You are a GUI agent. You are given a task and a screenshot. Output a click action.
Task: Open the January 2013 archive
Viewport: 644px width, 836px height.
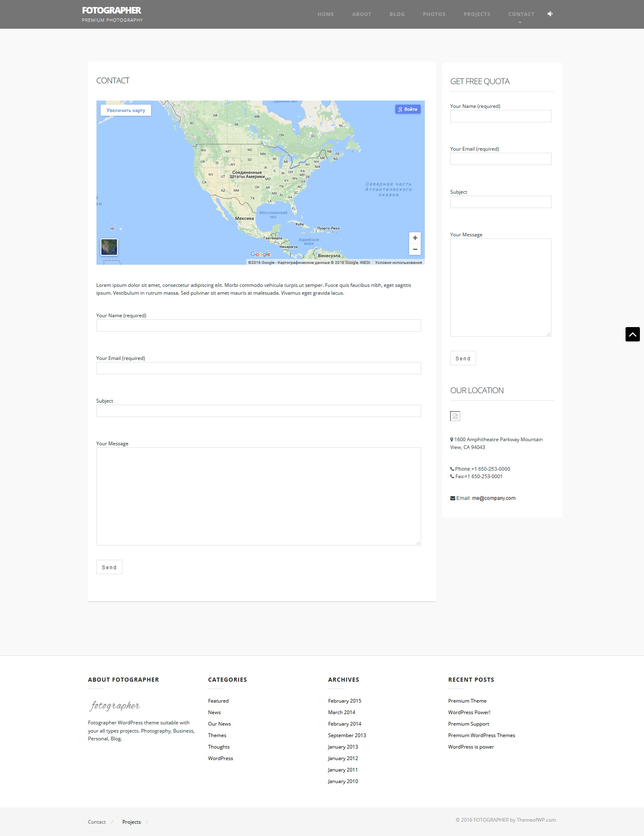343,747
